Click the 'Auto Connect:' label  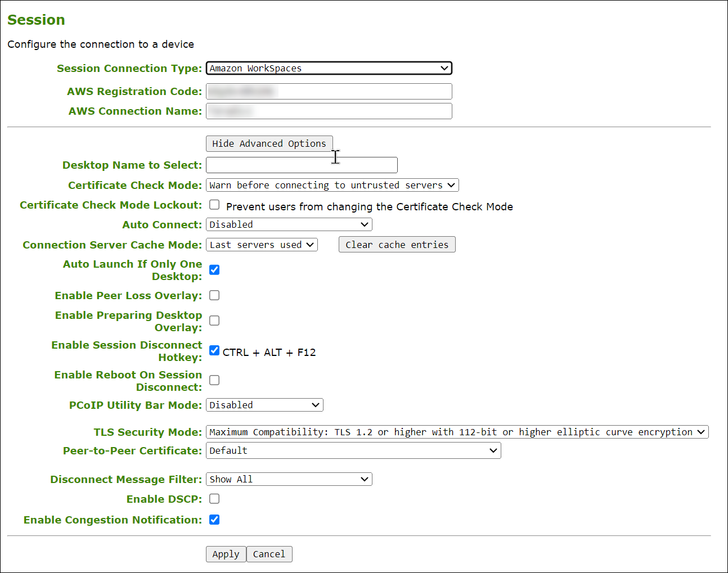[162, 224]
